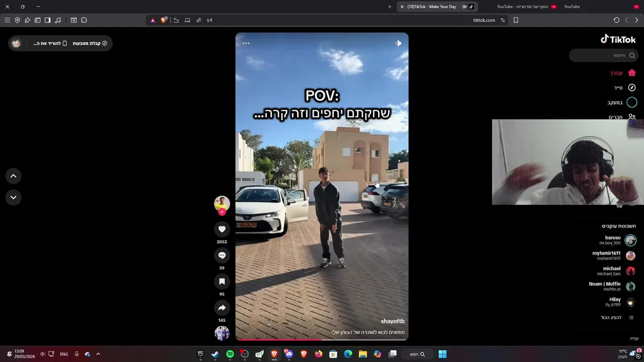The image size is (644, 362).
Task: Click the cast screen icon in address bar
Action: [x=187, y=20]
